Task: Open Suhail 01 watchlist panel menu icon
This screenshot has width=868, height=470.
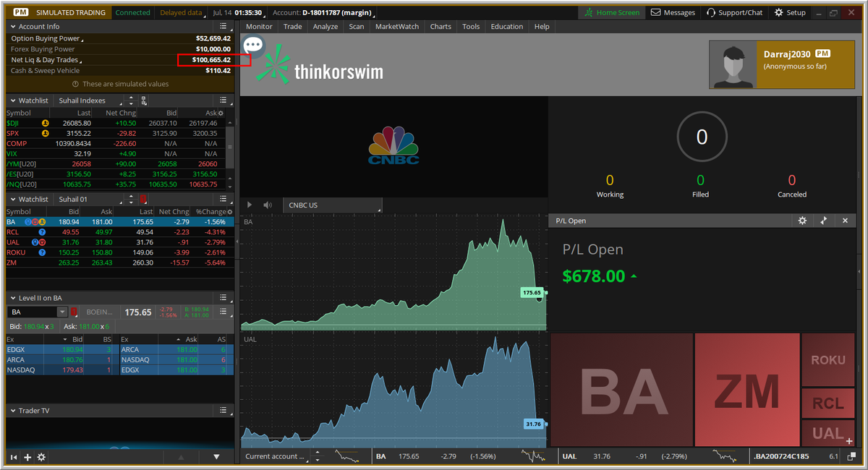Action: 224,199
